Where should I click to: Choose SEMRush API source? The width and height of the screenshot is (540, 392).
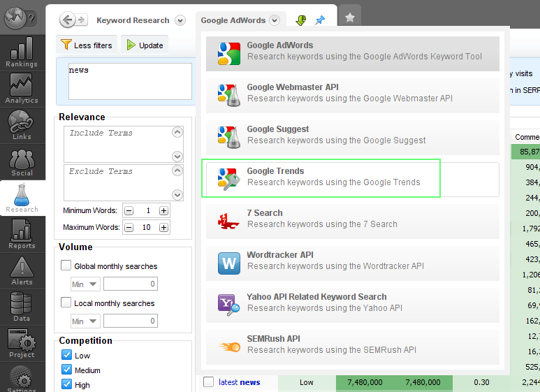point(353,347)
